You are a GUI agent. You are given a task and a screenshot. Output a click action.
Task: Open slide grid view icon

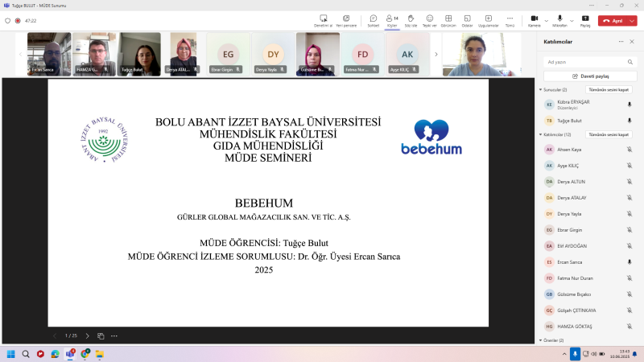click(x=101, y=335)
